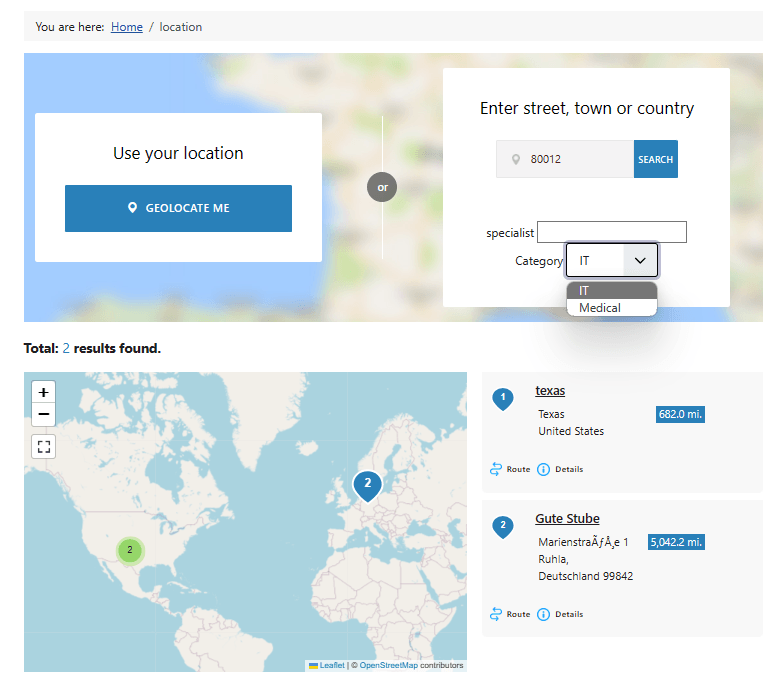Click the blue Europe map marker
This screenshot has height=697, width=768.
pos(367,485)
